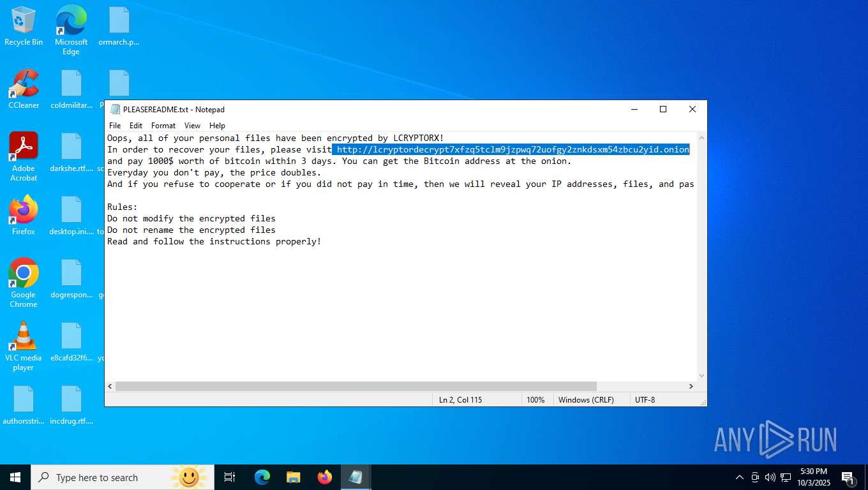Open the Google Chrome desktop shortcut

24,283
